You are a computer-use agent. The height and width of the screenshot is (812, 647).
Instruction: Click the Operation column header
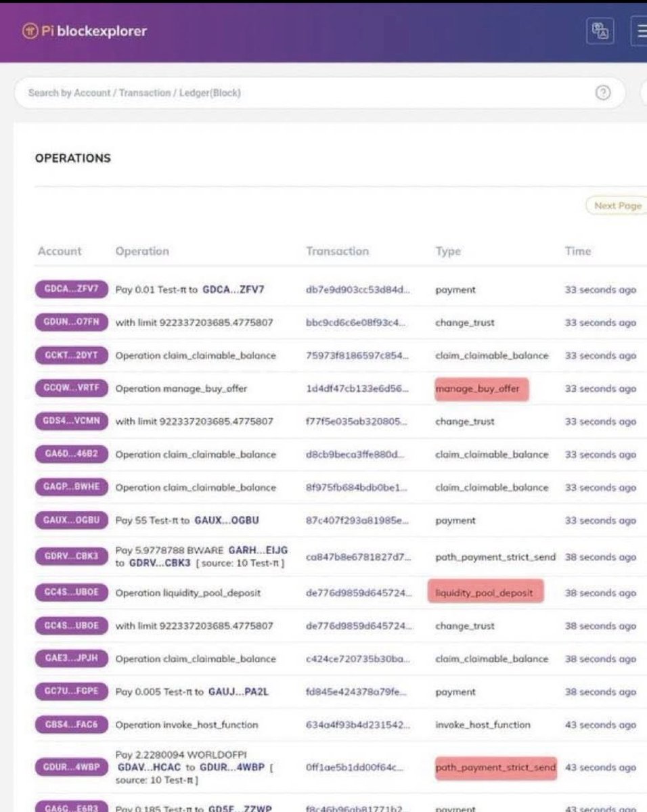tap(142, 251)
